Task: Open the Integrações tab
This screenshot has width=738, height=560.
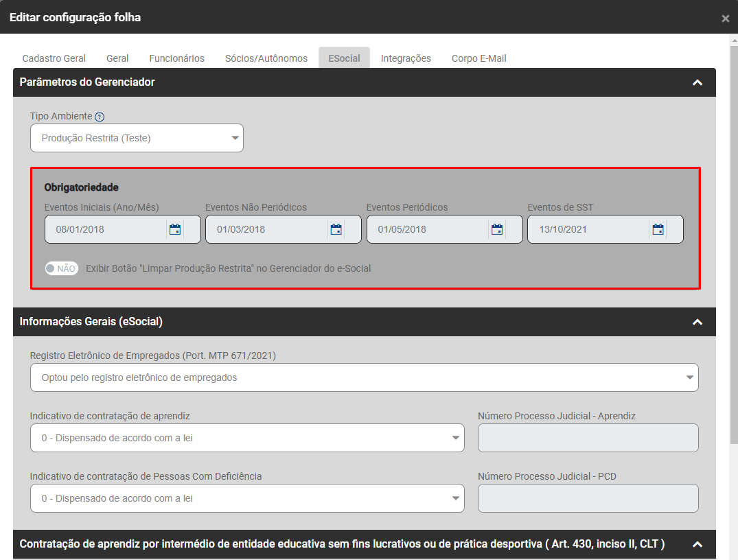Action: pos(406,58)
